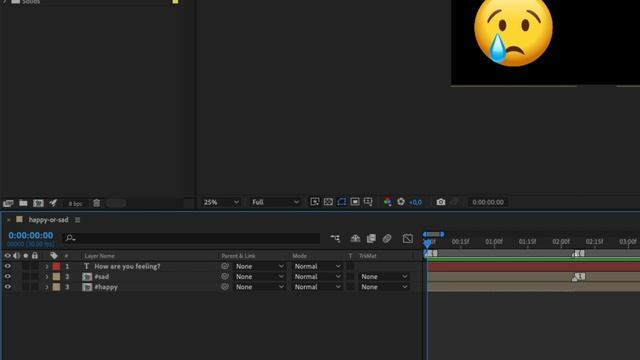This screenshot has height=360, width=640.
Task: Click tan label swatch of #sad layer
Action: (56, 276)
